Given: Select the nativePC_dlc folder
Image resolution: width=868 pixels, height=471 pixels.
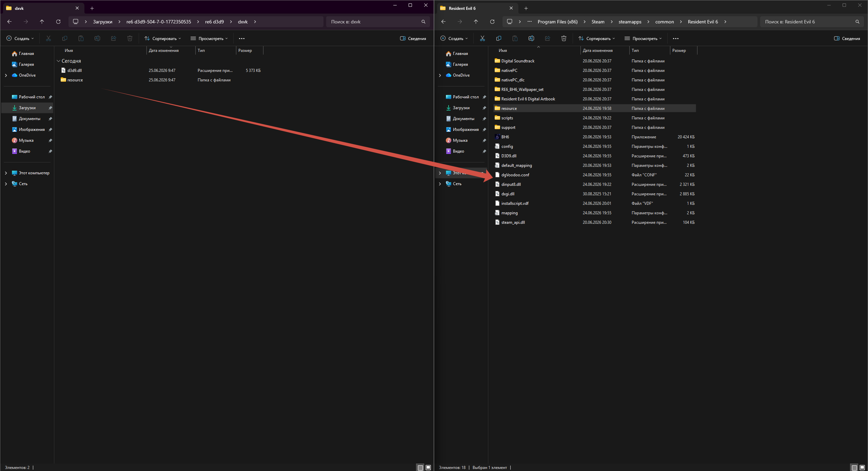Looking at the screenshot, I should 513,80.
